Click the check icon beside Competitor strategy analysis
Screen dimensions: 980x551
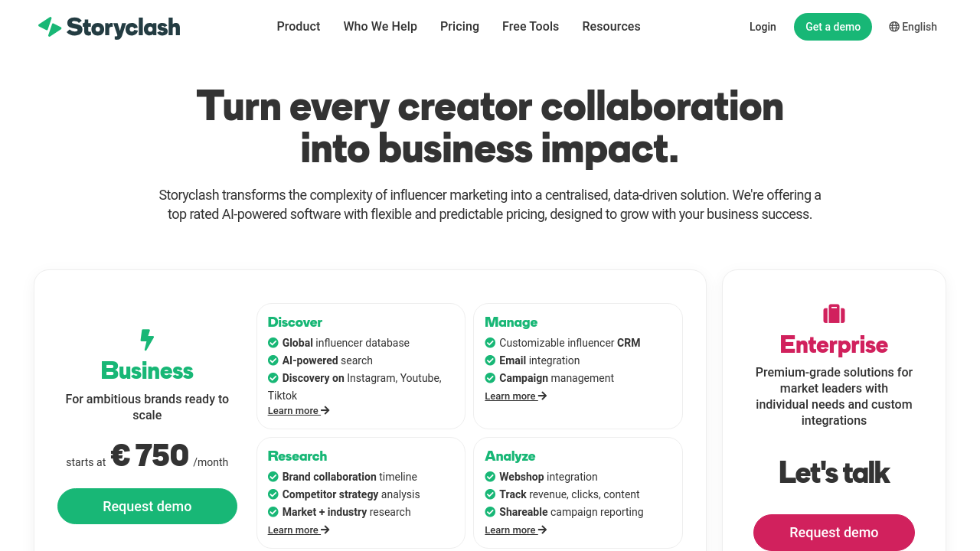click(x=273, y=494)
